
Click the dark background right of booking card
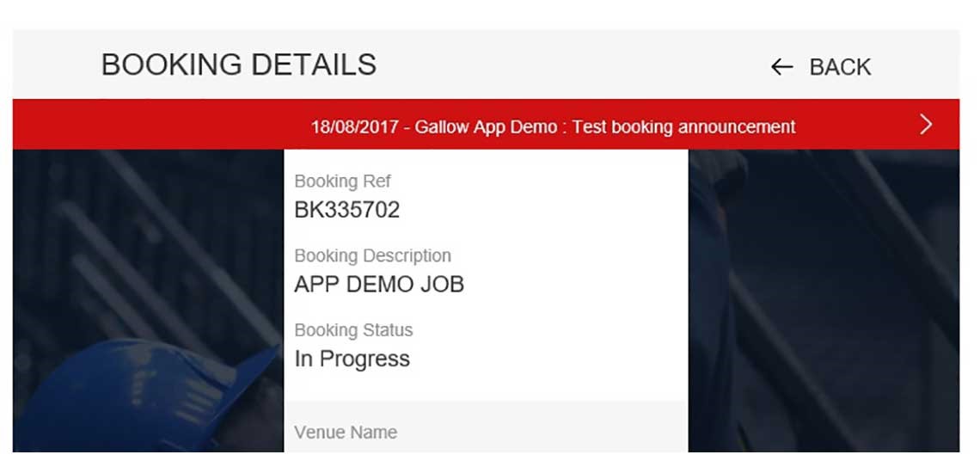(x=825, y=301)
